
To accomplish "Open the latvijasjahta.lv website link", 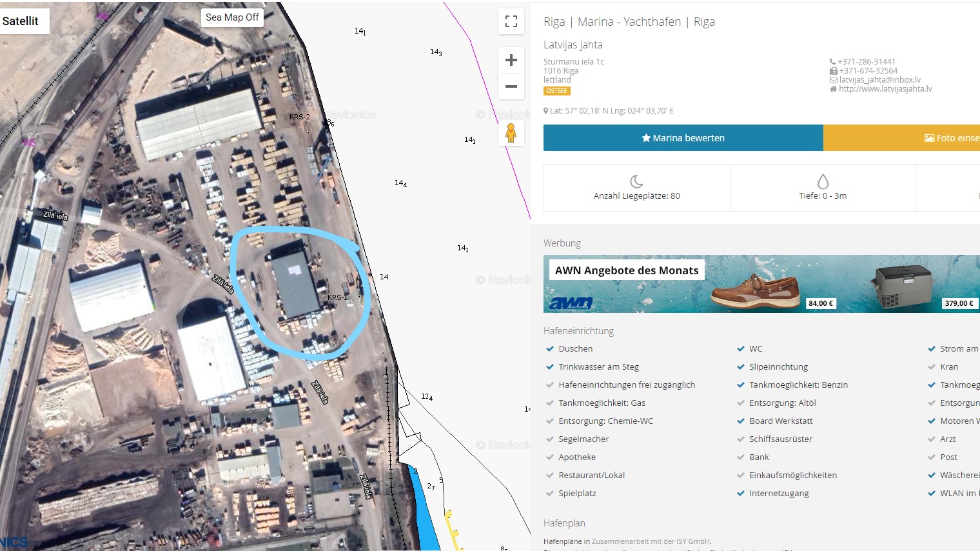I will tap(885, 89).
